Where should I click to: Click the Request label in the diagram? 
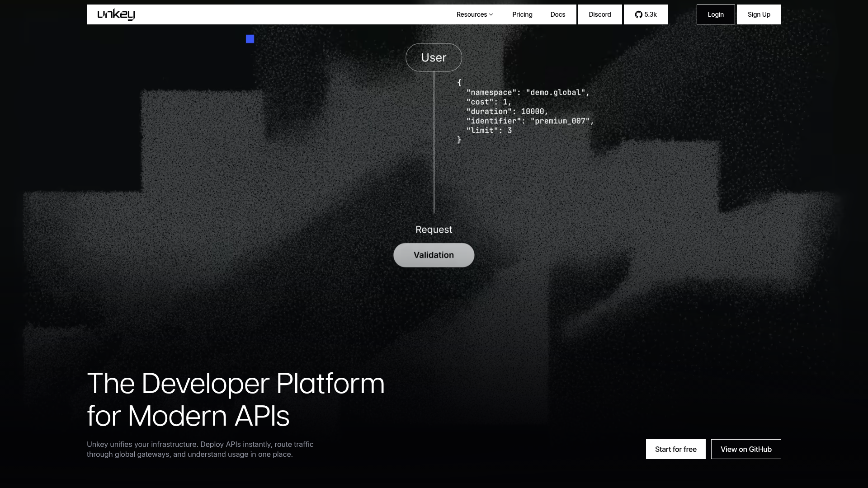click(434, 230)
